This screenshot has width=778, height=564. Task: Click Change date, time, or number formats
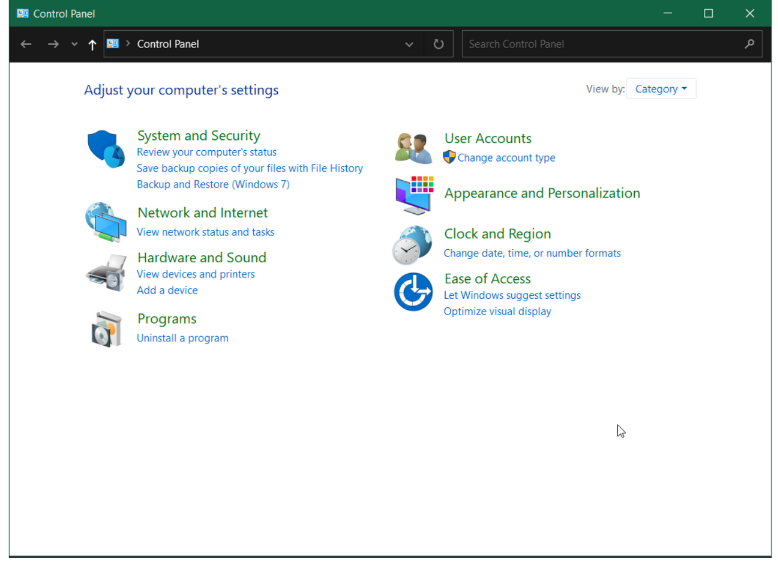point(532,253)
